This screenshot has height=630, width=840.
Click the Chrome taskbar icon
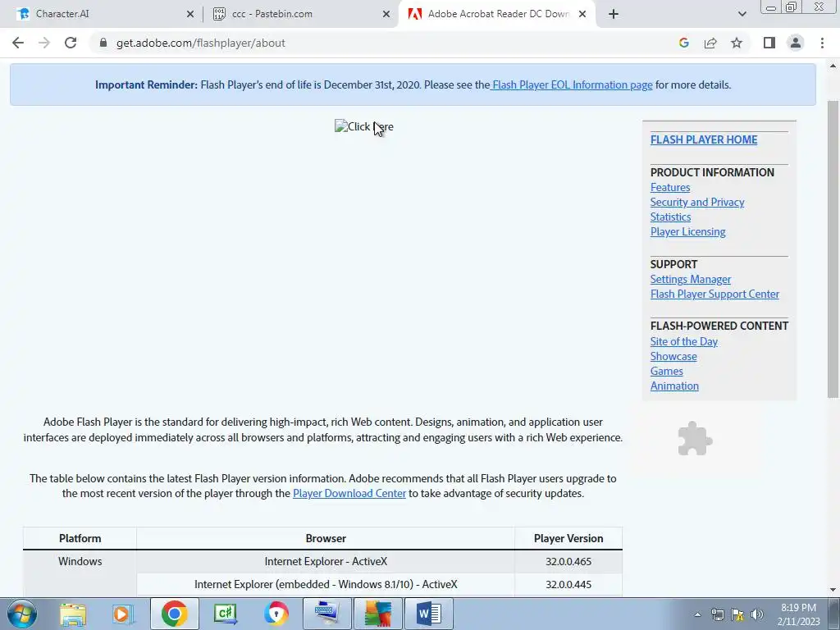click(174, 614)
